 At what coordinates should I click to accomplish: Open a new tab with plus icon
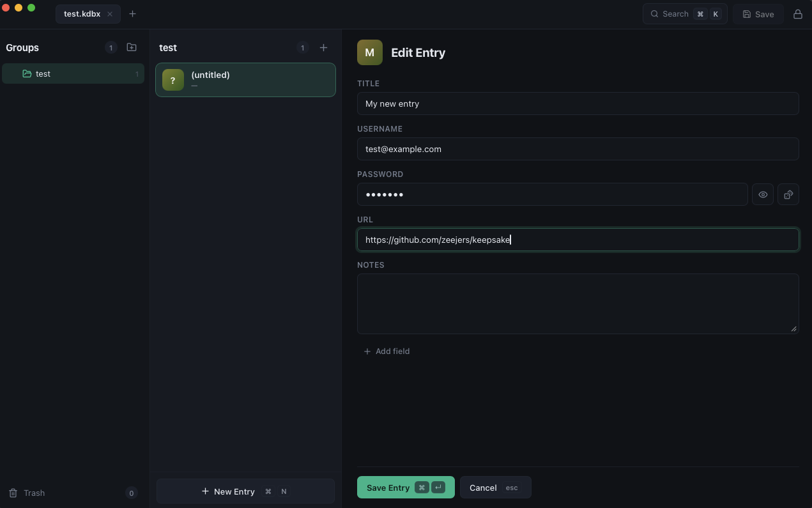(x=132, y=14)
